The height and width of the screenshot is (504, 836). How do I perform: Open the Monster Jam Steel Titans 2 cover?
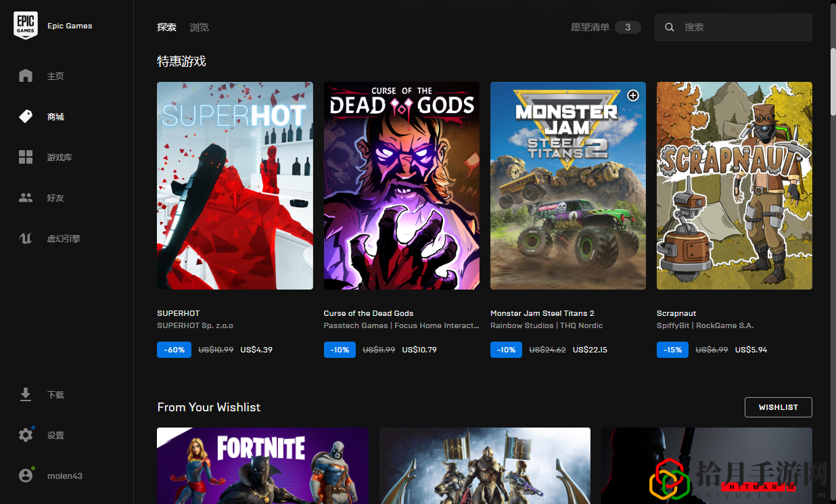pos(568,185)
